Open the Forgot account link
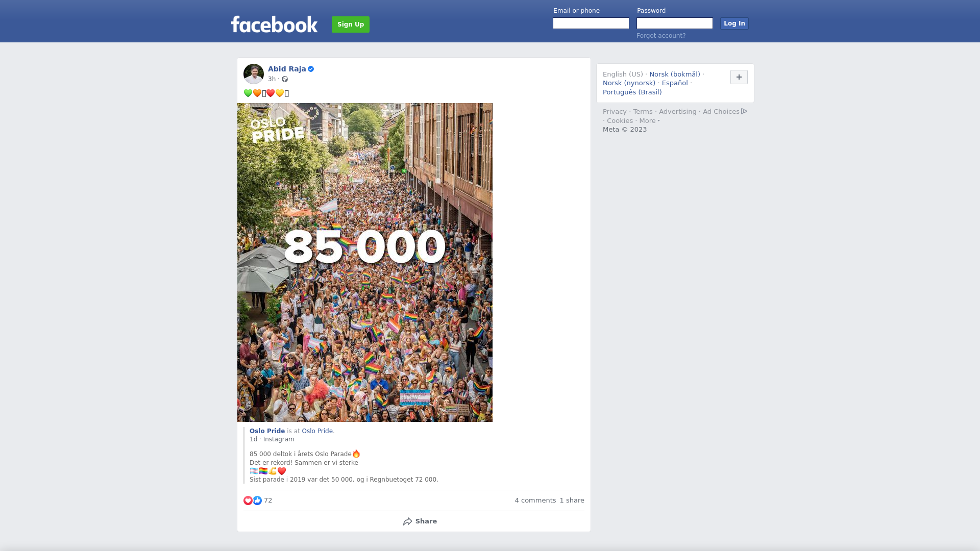Screen dimensions: 980x551 [661, 36]
